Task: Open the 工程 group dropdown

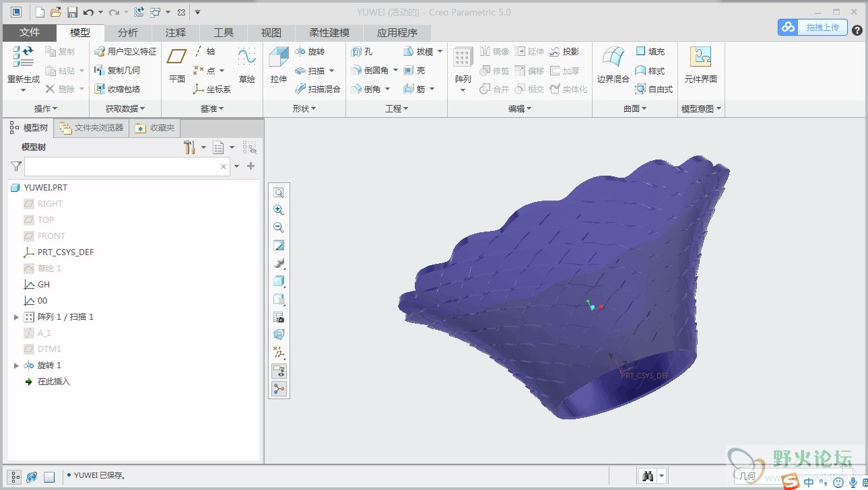Action: pyautogui.click(x=397, y=108)
